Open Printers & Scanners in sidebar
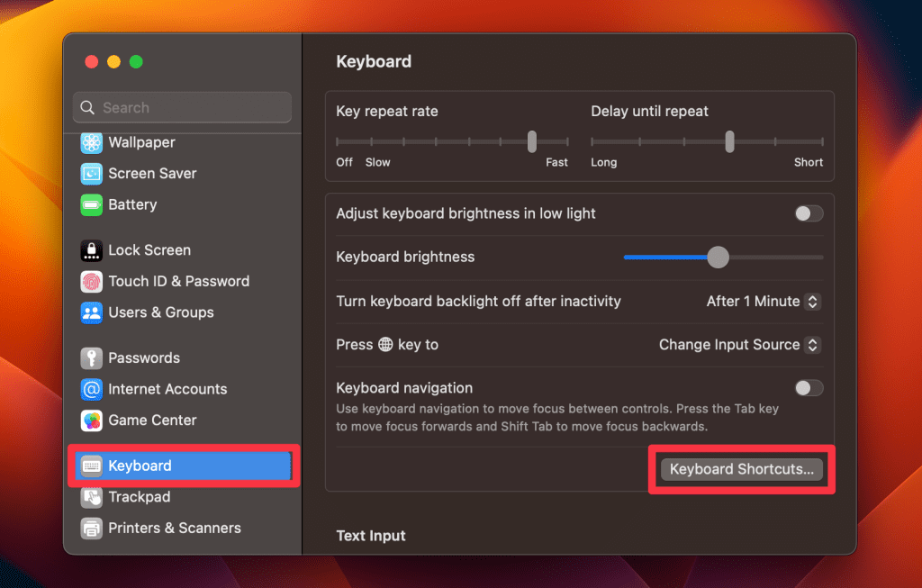Image resolution: width=922 pixels, height=588 pixels. click(x=174, y=529)
